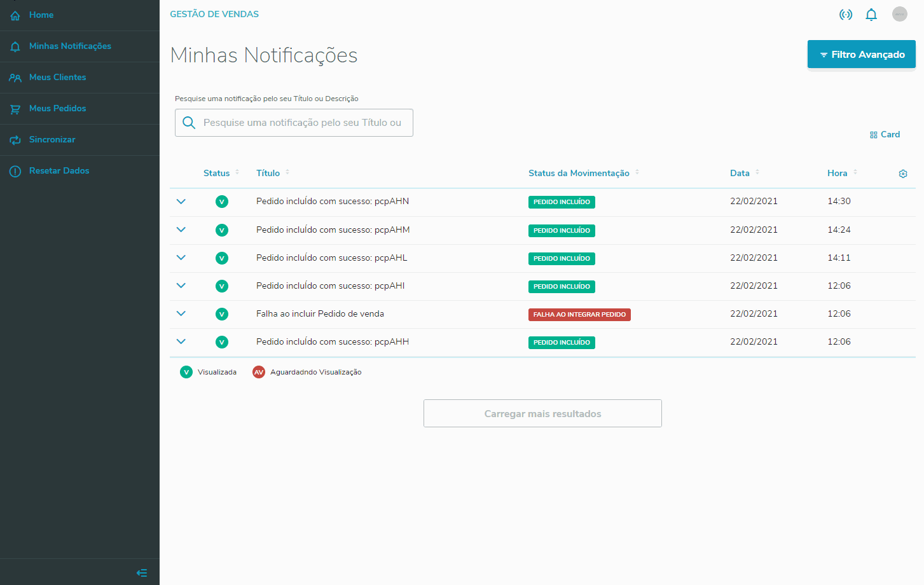
Task: Click the 14:11 time cell
Action: (x=839, y=258)
